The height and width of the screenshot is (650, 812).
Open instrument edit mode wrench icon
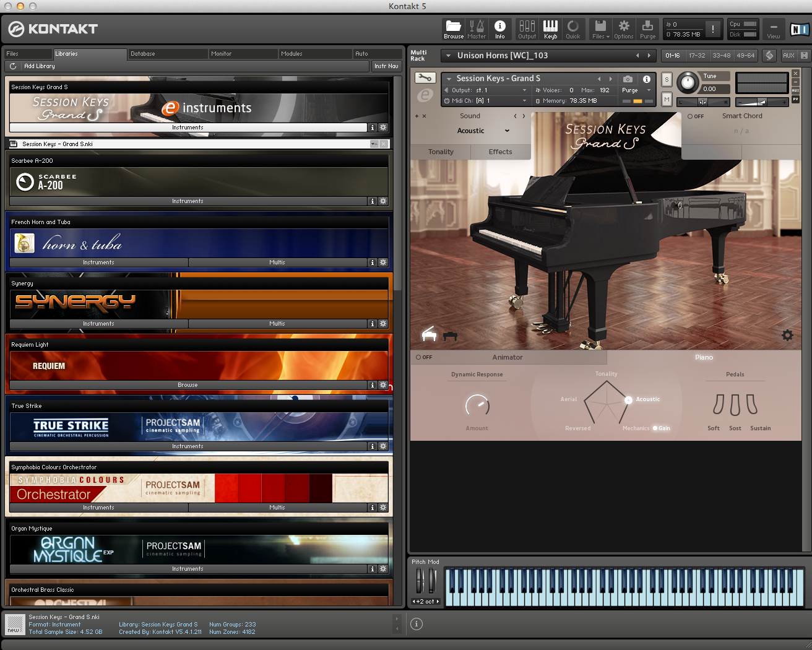[425, 78]
